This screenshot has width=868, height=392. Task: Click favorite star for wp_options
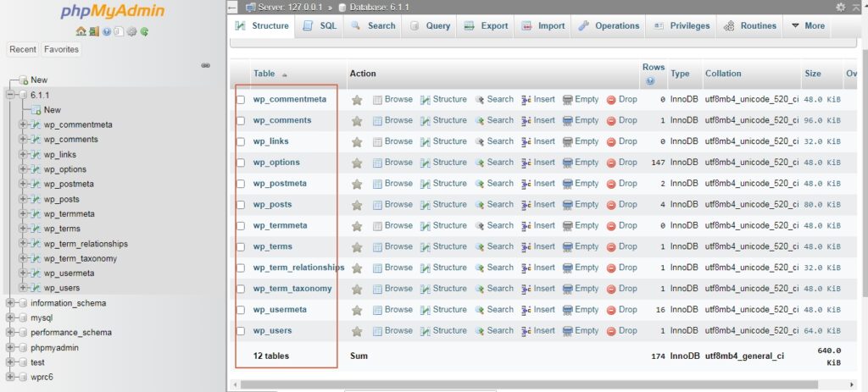pos(357,163)
